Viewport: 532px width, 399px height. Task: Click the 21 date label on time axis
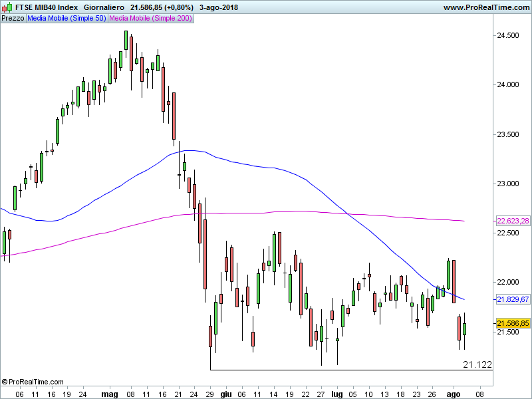178,394
